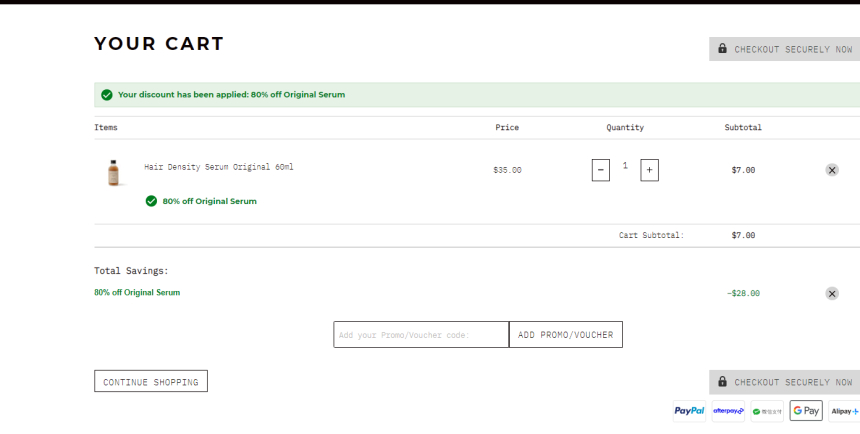Remove the 80% off discount in Total Savings

832,294
